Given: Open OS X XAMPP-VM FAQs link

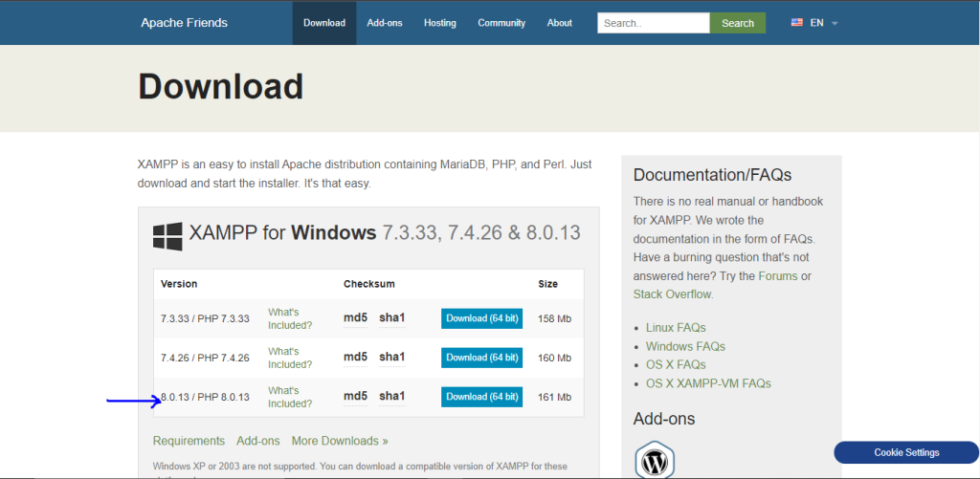Looking at the screenshot, I should click(x=708, y=383).
